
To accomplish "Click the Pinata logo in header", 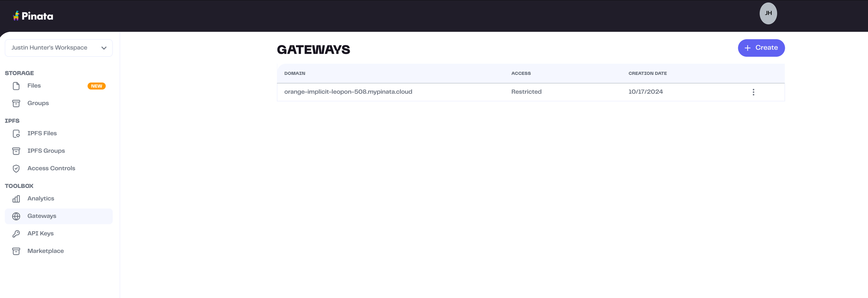I will pyautogui.click(x=33, y=16).
